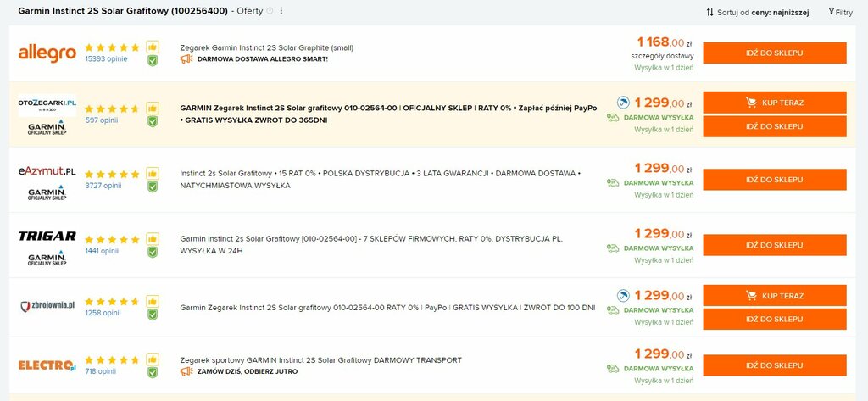Click Idź do sklepu for the Trigar offer
The height and width of the screenshot is (401, 868).
(x=775, y=245)
